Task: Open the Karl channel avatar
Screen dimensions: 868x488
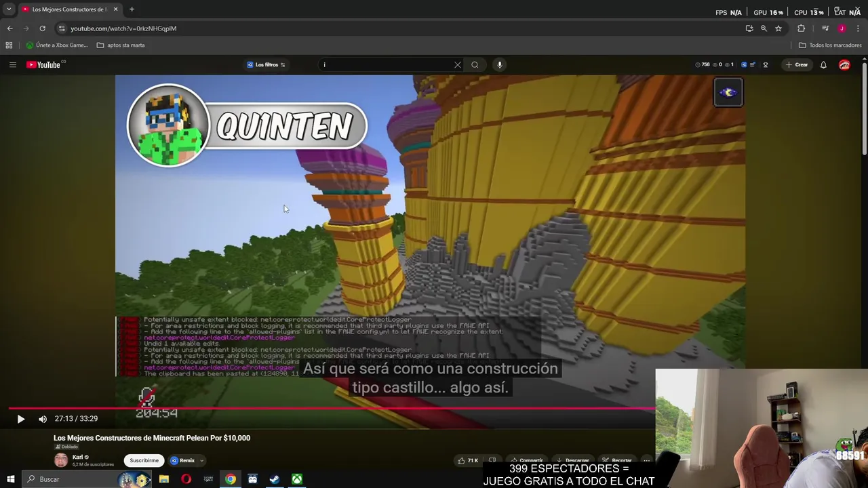Action: tap(61, 460)
